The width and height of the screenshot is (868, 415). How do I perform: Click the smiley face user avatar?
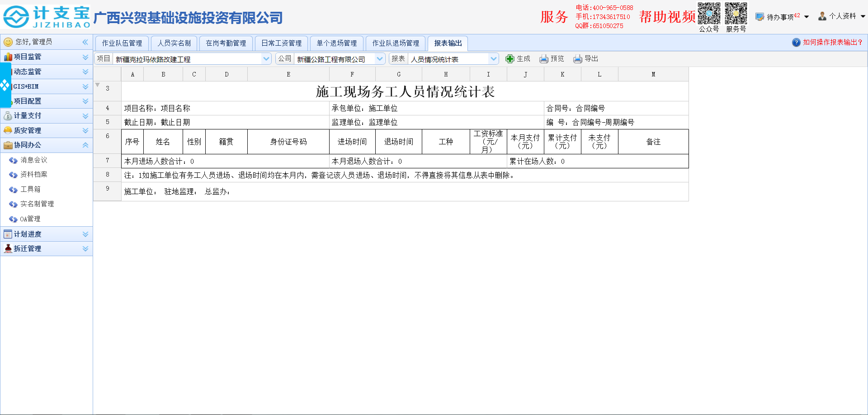(8, 42)
